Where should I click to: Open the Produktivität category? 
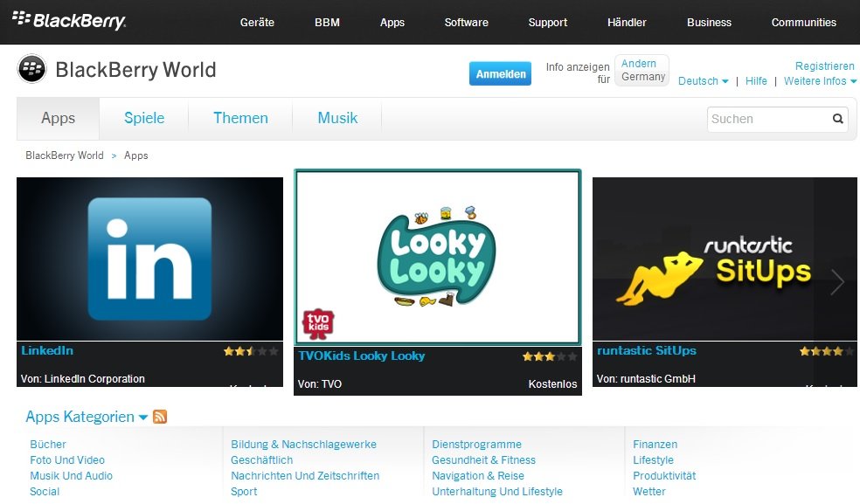tap(664, 476)
